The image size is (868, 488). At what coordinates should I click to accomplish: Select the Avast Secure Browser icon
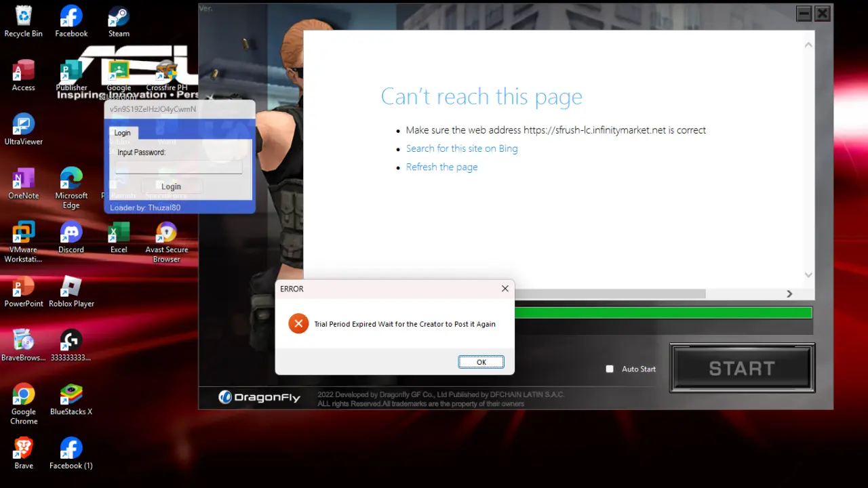(166, 243)
